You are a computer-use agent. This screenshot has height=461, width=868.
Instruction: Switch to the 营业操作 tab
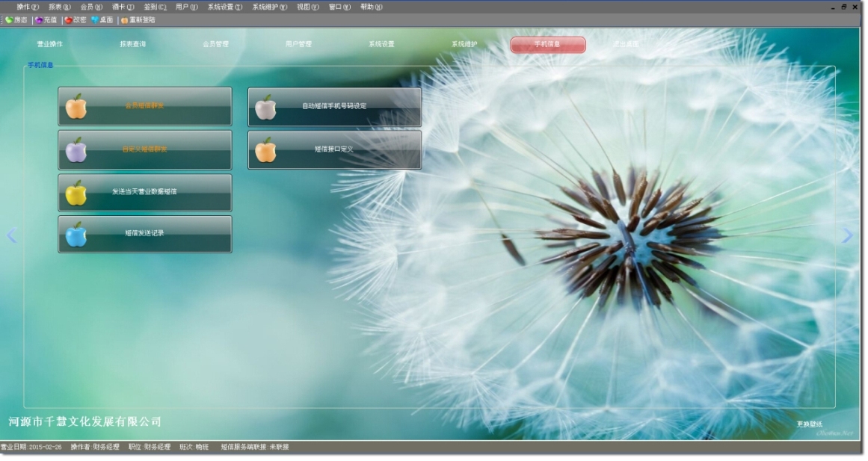coord(50,45)
